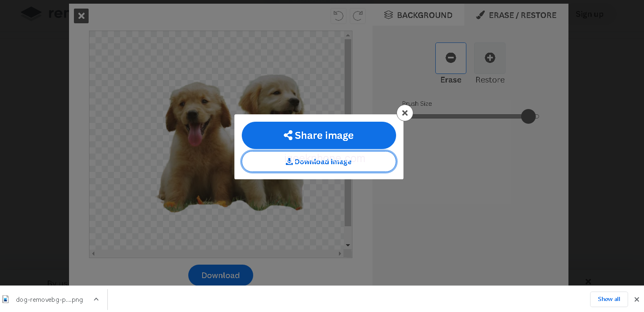Close the image editor with X icon
Image resolution: width=644 pixels, height=312 pixels.
(81, 16)
